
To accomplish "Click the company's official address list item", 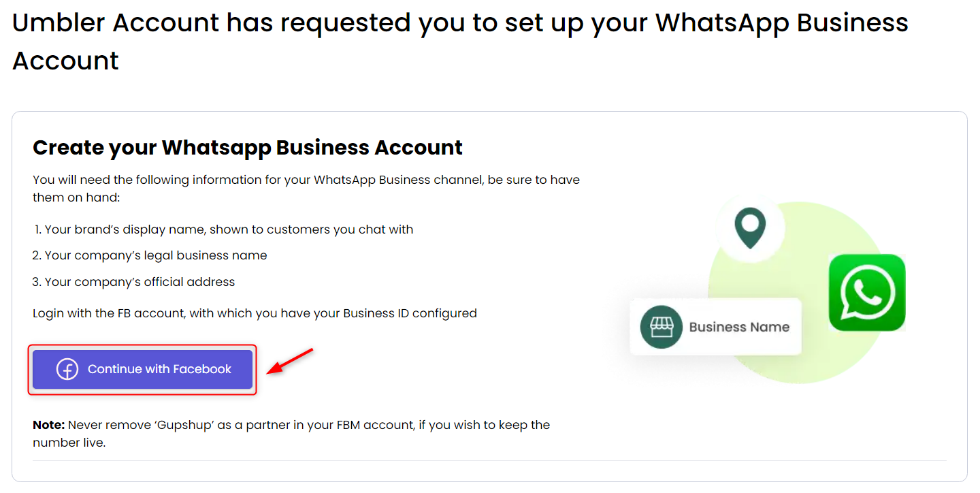I will click(140, 282).
